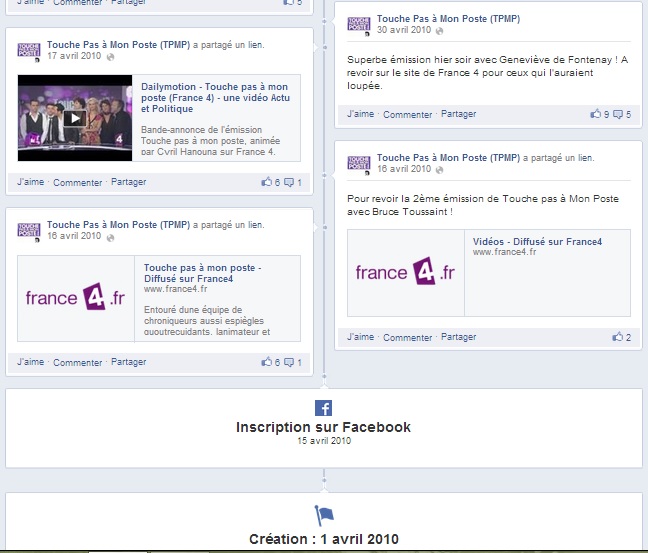Click Partager on the Dailymotion video post
The height and width of the screenshot is (553, 648).
click(129, 182)
